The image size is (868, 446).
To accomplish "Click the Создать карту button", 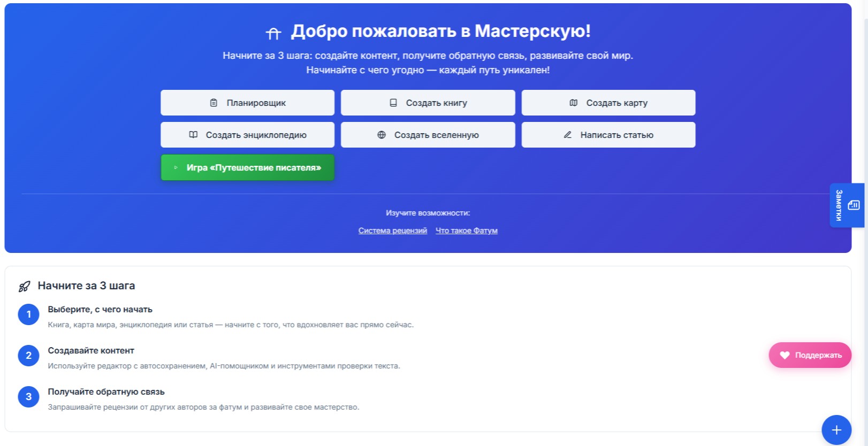I will [x=608, y=103].
